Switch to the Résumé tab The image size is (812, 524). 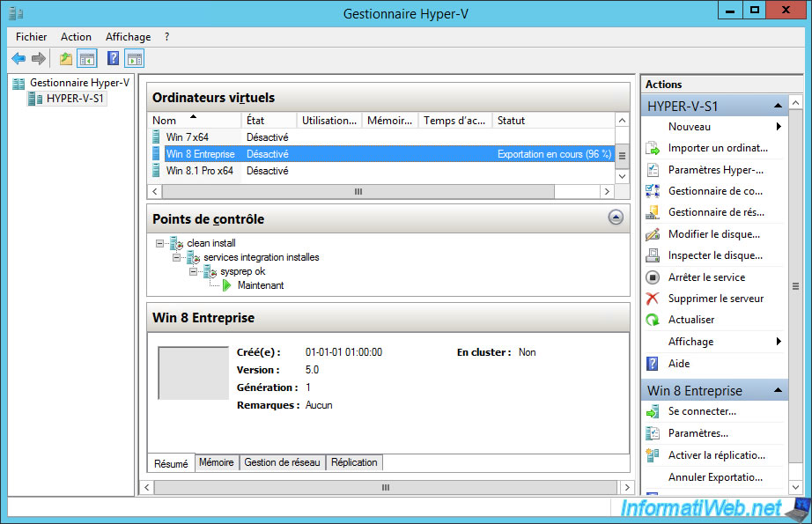[171, 463]
